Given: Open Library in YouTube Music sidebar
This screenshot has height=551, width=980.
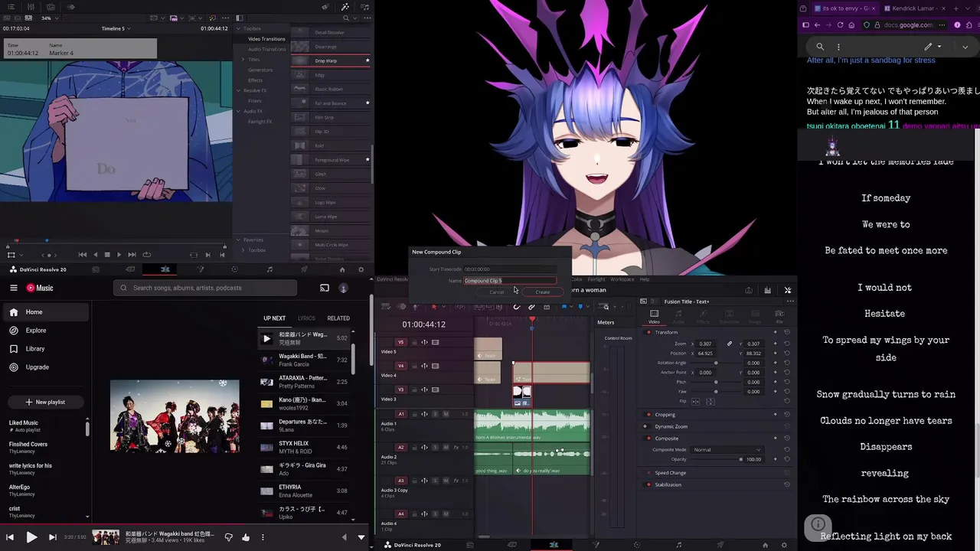Looking at the screenshot, I should pos(44,349).
